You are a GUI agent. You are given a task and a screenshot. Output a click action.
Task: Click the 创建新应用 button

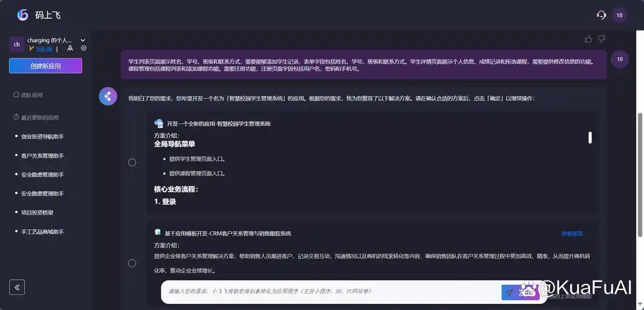[x=45, y=67]
